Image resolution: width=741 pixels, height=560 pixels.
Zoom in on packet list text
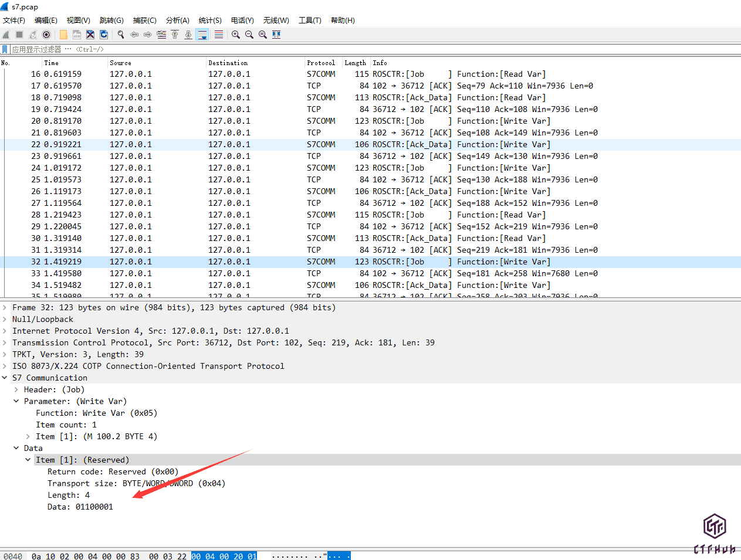pos(236,35)
